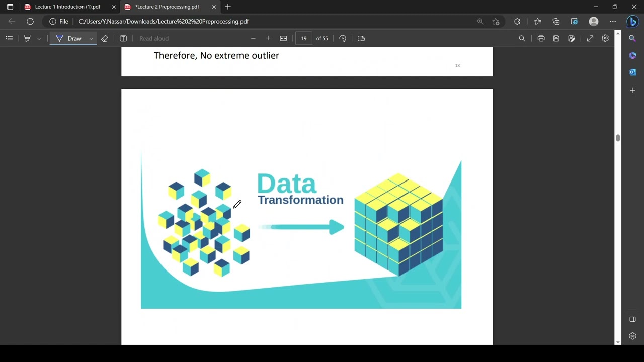Click the Edge 'e' icon on browser toolbar
The height and width of the screenshot is (362, 644).
click(x=574, y=22)
